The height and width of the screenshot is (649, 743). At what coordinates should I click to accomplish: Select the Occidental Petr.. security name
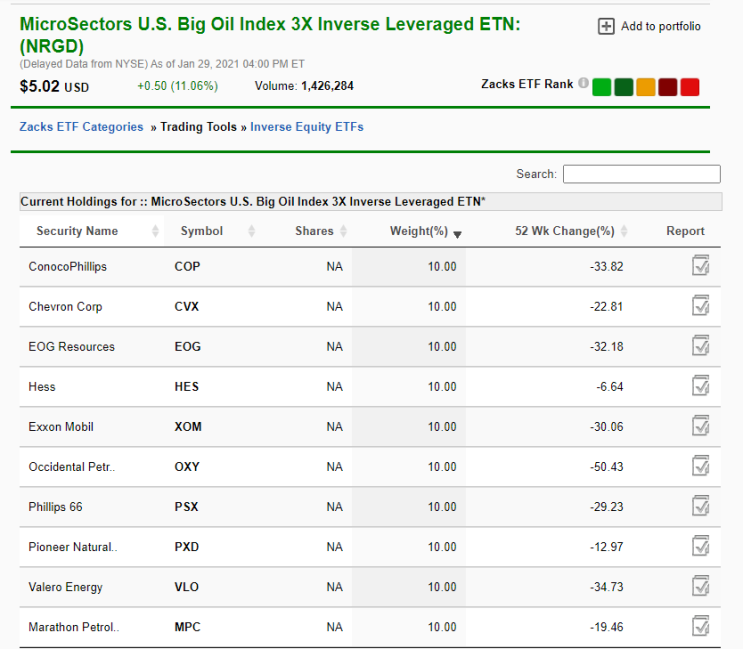click(x=72, y=467)
